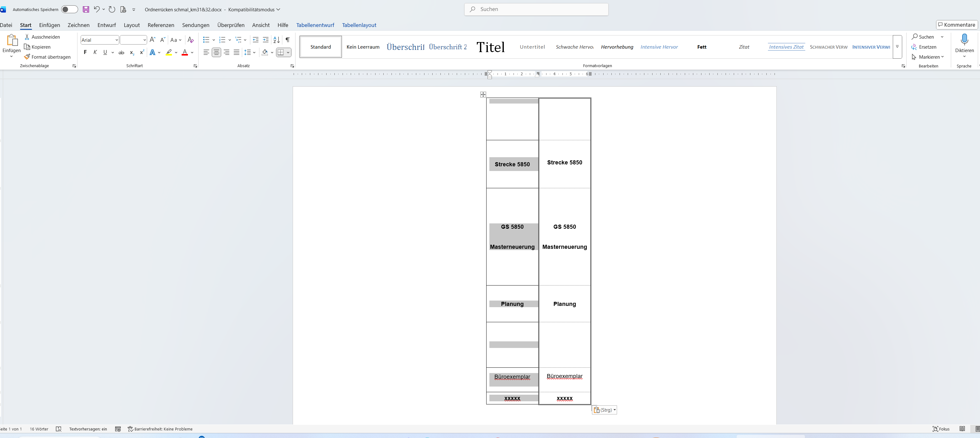Apply superscript formatting
The width and height of the screenshot is (980, 438).
click(x=142, y=52)
